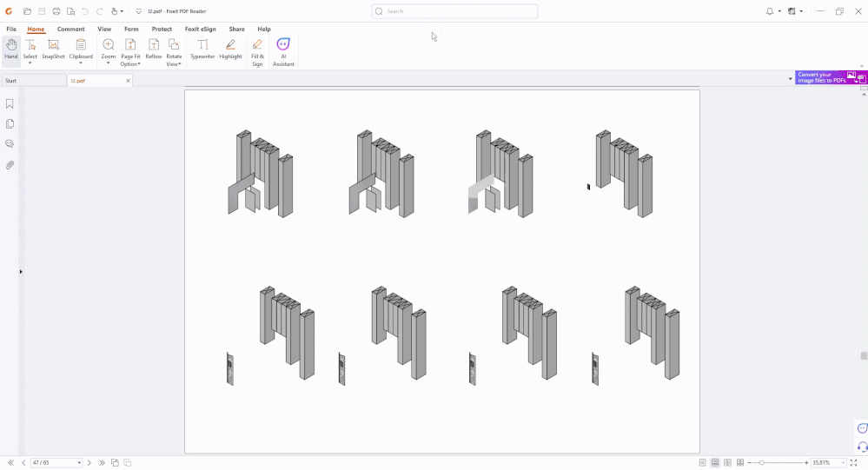868x470 pixels.
Task: Go to the first page
Action: click(10, 463)
